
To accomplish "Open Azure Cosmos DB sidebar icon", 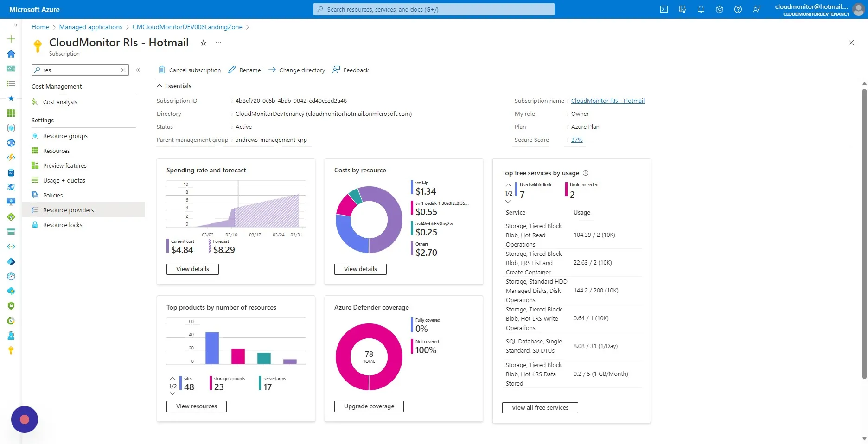I will click(x=11, y=187).
